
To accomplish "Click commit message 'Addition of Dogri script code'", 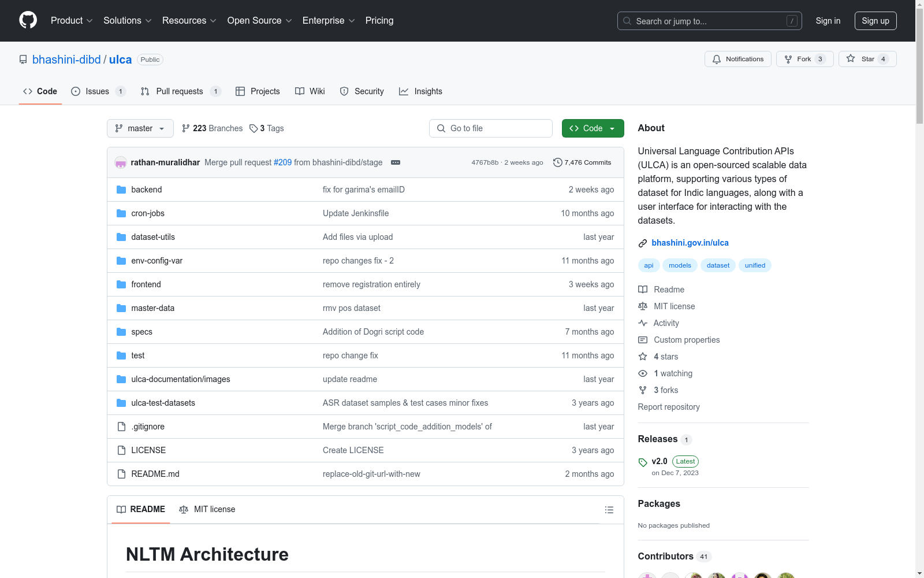I will click(x=373, y=332).
